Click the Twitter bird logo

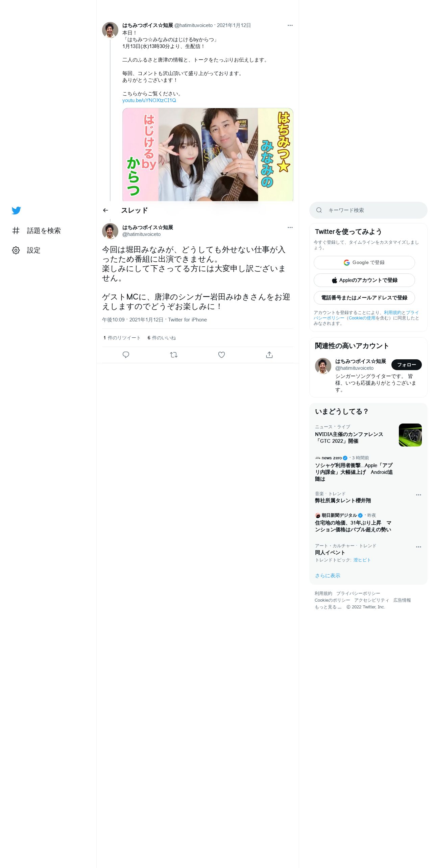(x=16, y=211)
